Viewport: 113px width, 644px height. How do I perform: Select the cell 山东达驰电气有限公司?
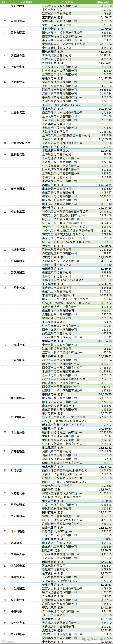[57, 543]
